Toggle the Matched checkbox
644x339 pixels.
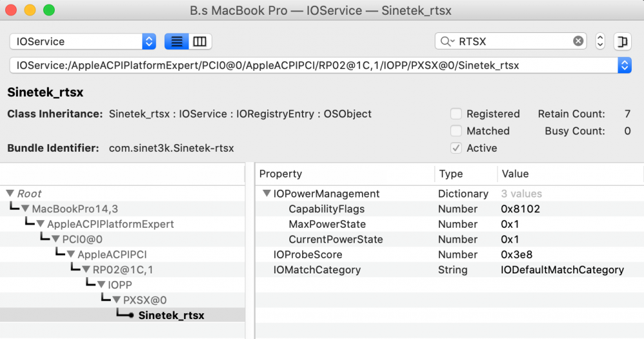point(456,131)
